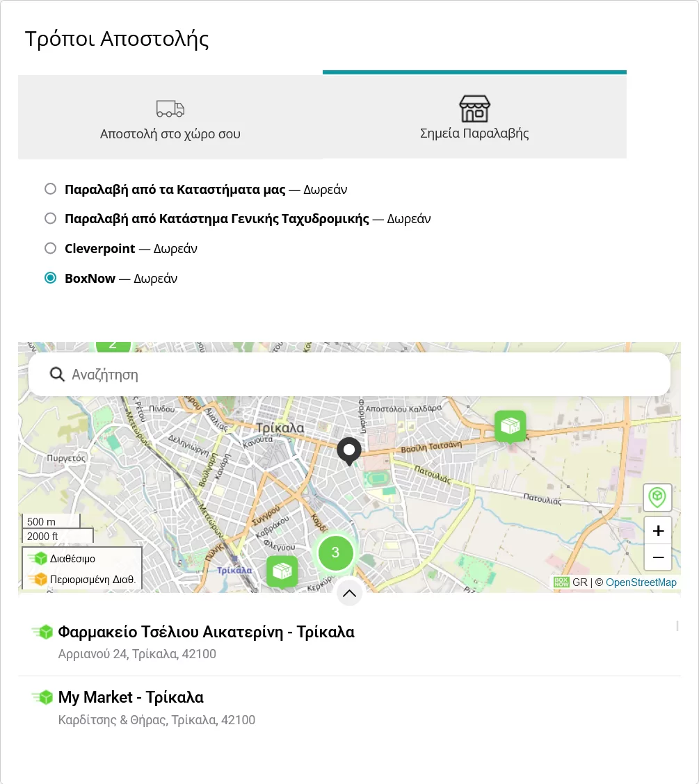Viewport: 699px width, 784px height.
Task: Select Παραλαβή από τα Καταστήματα μας option
Action: (x=50, y=189)
